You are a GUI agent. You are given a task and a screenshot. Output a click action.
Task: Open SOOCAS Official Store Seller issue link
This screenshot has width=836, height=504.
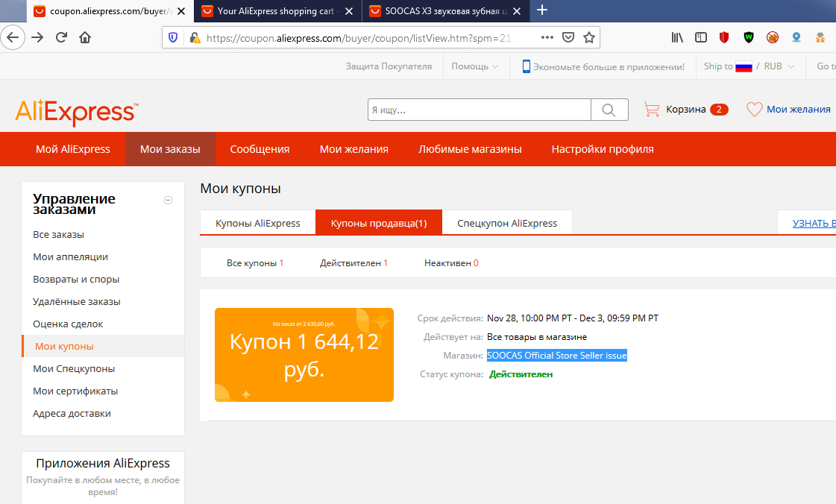click(556, 356)
